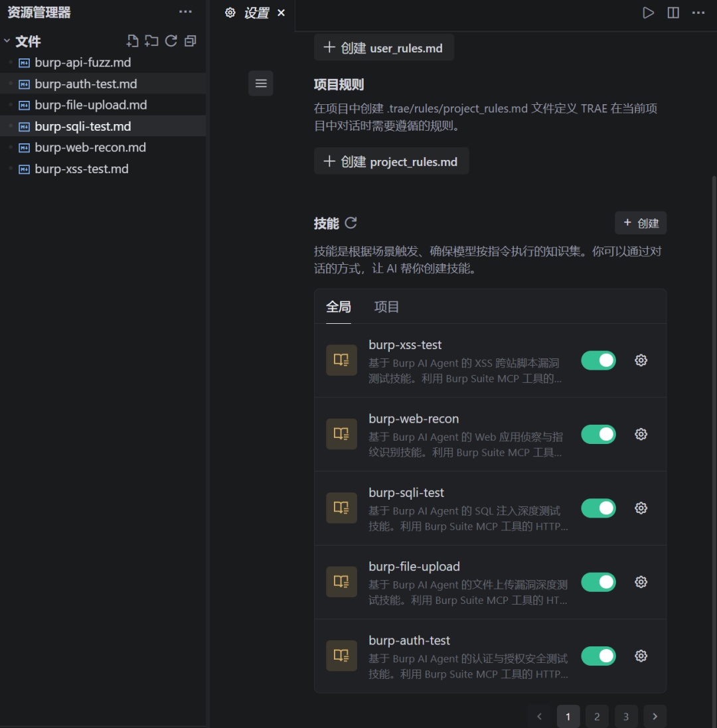Click the burp-web-recon skill book icon

coord(341,434)
